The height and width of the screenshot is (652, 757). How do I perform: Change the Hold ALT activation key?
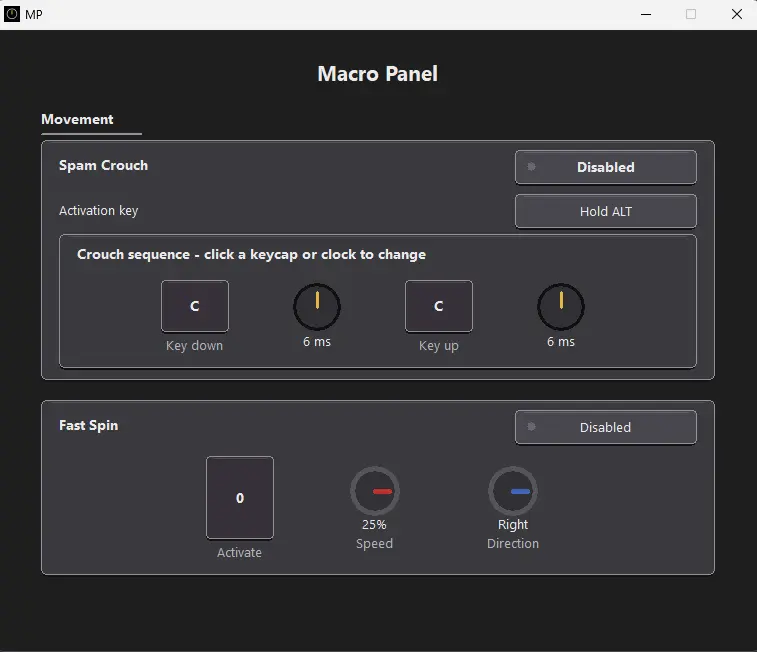(x=605, y=211)
